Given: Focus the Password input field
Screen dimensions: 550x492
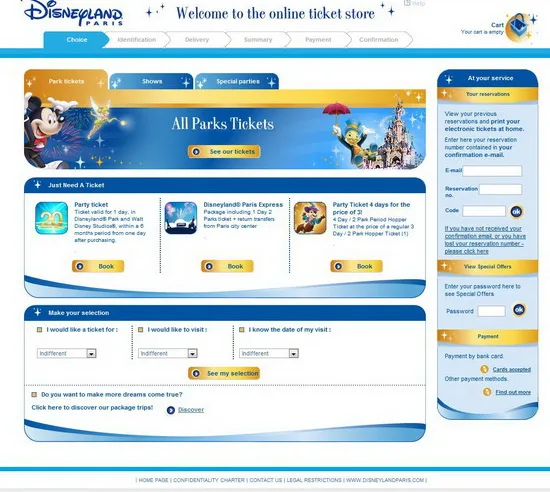Looking at the screenshot, I should point(491,311).
